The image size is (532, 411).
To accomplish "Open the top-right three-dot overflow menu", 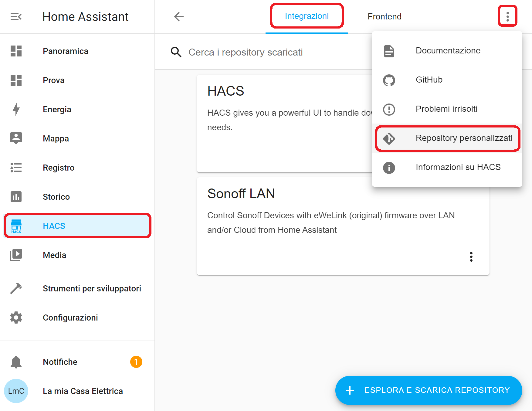I will coord(507,17).
